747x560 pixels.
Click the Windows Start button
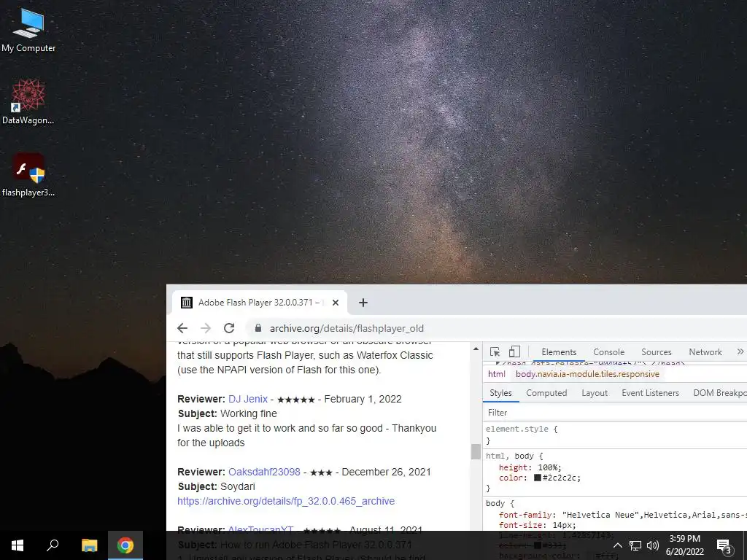pyautogui.click(x=18, y=545)
